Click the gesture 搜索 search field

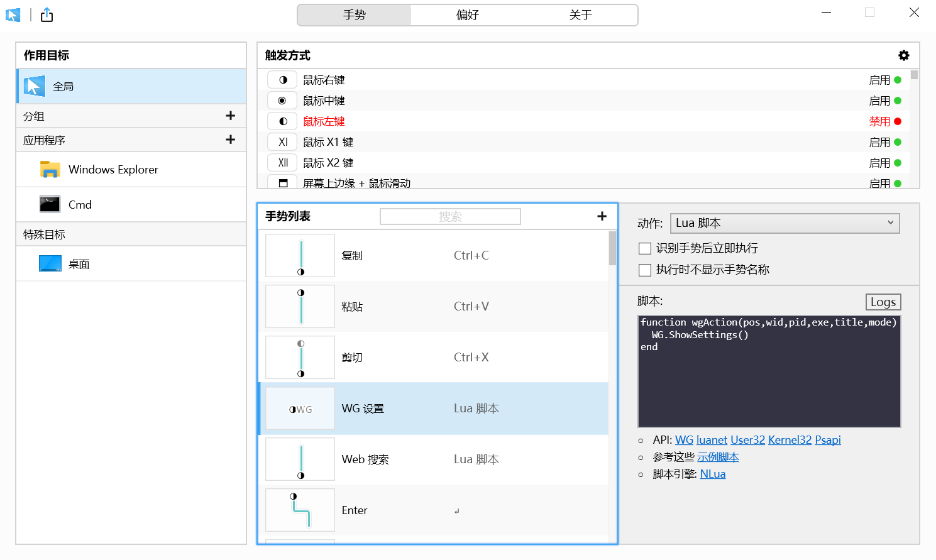(x=450, y=217)
